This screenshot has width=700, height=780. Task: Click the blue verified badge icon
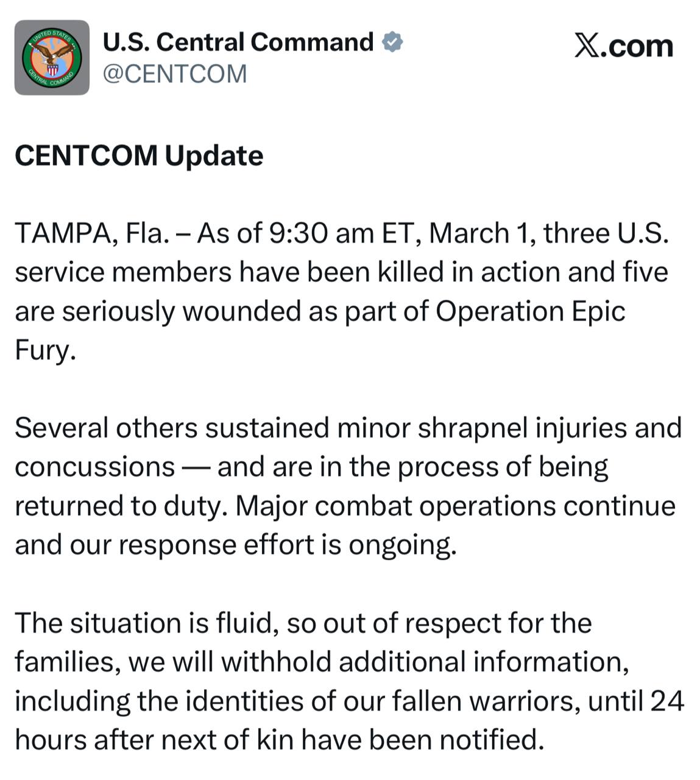(392, 42)
